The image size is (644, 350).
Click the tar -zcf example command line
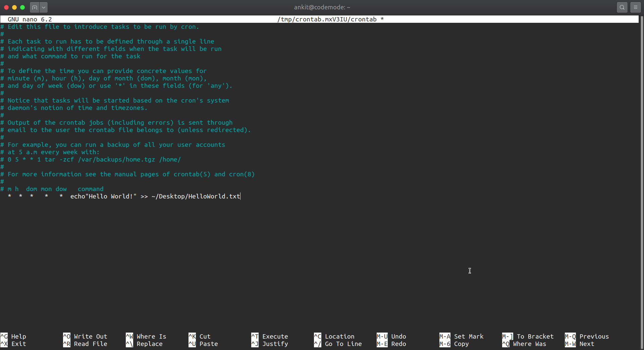click(x=91, y=160)
